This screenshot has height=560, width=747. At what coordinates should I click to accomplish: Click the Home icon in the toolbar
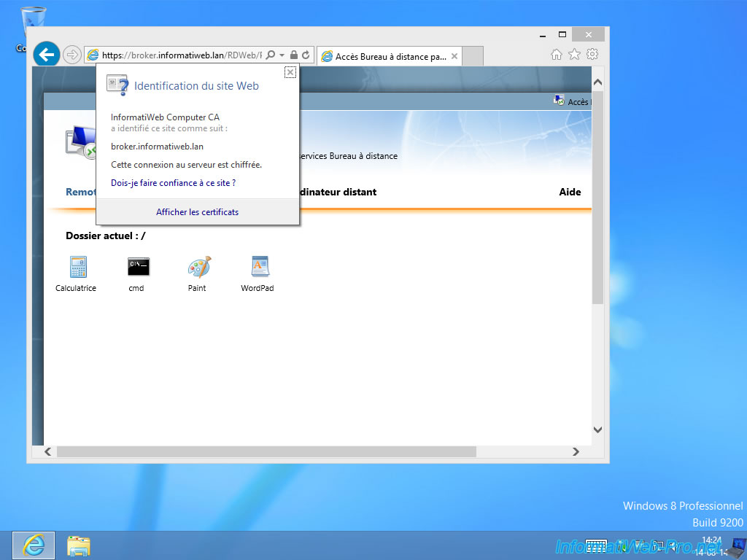[556, 54]
